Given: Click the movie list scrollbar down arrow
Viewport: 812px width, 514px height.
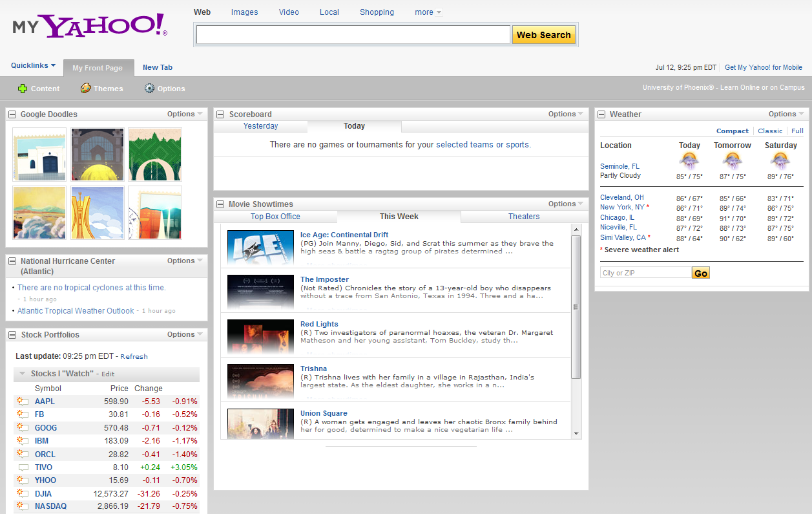Looking at the screenshot, I should (x=576, y=433).
